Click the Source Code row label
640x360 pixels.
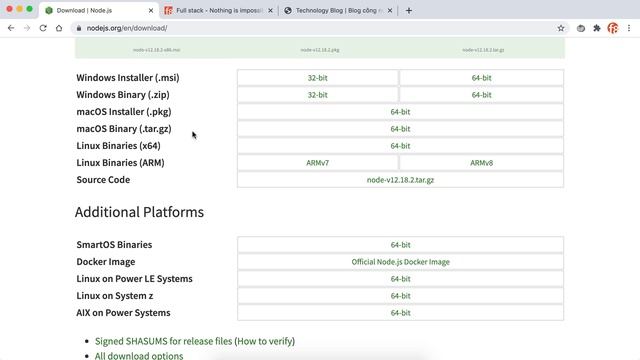[x=103, y=180]
